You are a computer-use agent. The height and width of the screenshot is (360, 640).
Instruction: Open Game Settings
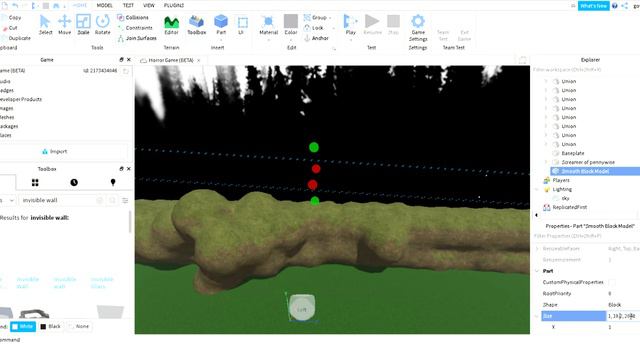[418, 28]
